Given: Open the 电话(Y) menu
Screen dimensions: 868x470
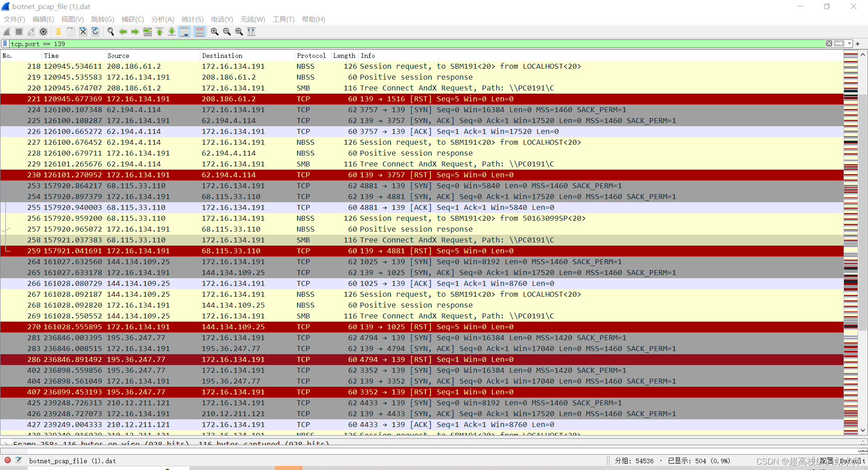Looking at the screenshot, I should tap(222, 19).
